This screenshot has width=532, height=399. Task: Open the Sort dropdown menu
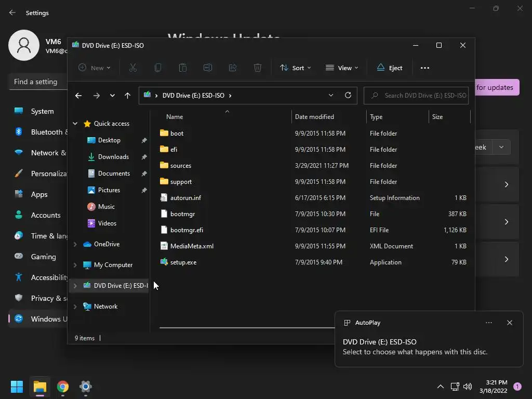(x=295, y=68)
